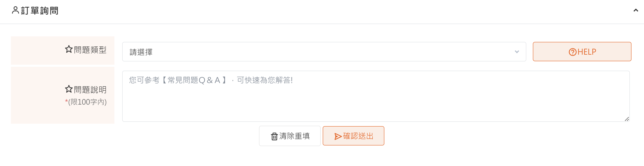644x166 pixels.
Task: Submit with the 確認送出 button
Action: [x=353, y=136]
